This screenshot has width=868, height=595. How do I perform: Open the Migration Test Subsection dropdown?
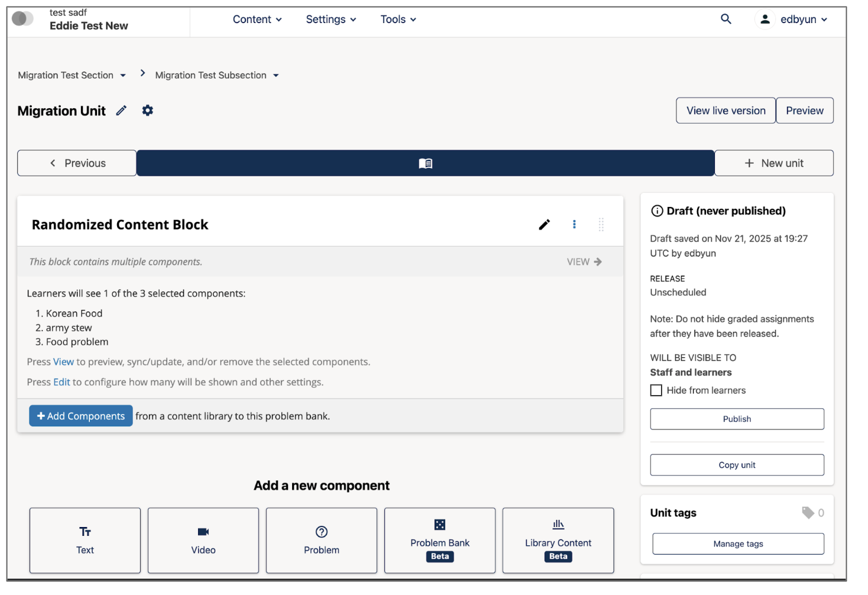276,75
